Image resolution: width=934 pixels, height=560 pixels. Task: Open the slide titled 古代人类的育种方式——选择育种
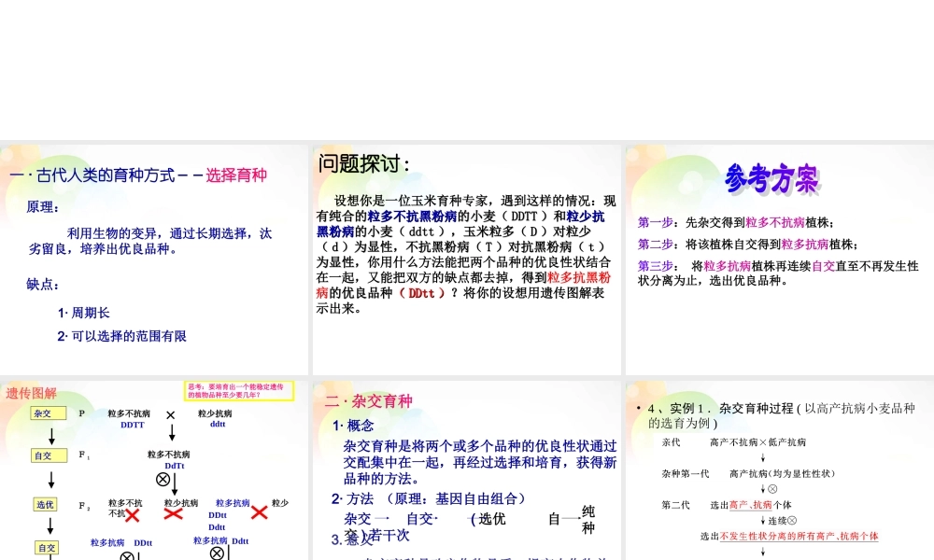[154, 259]
